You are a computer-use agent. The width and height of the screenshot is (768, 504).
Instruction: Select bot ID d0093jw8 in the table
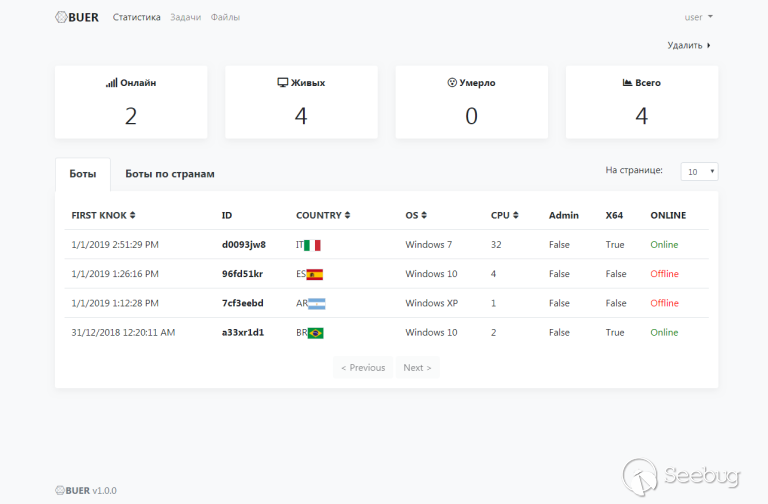[243, 245]
